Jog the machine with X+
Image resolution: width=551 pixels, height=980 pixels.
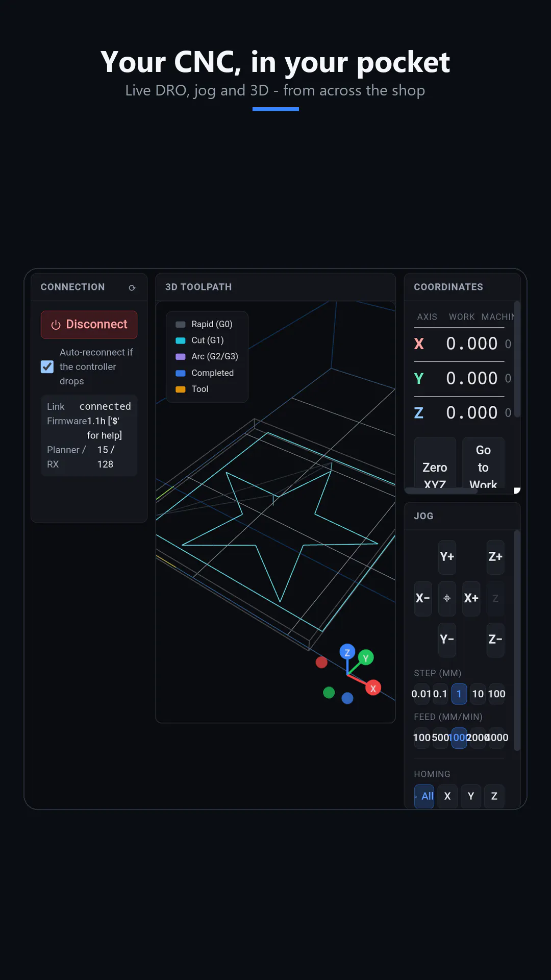pyautogui.click(x=471, y=598)
